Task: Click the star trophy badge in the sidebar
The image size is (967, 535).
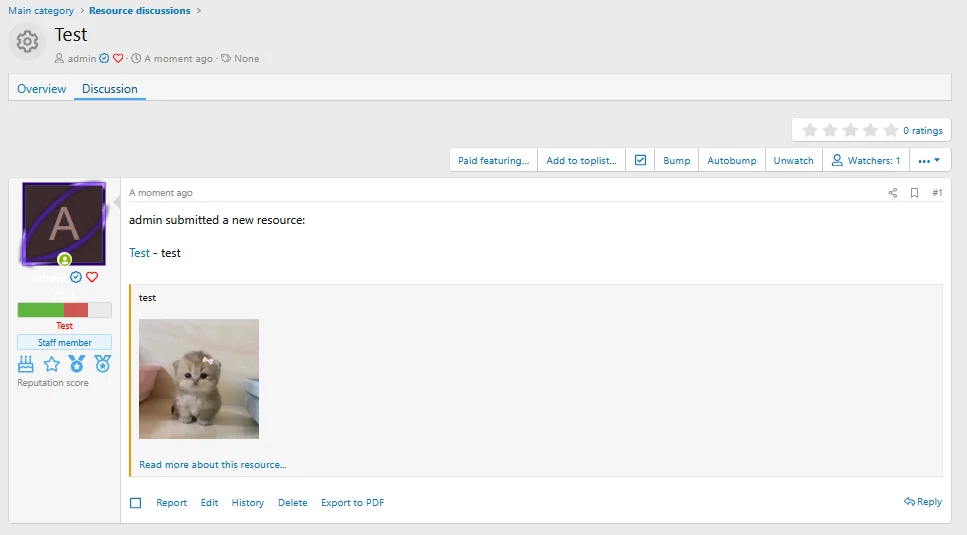Action: [52, 364]
